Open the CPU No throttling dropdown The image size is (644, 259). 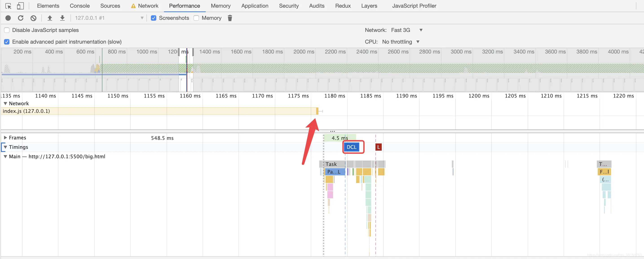click(x=401, y=42)
